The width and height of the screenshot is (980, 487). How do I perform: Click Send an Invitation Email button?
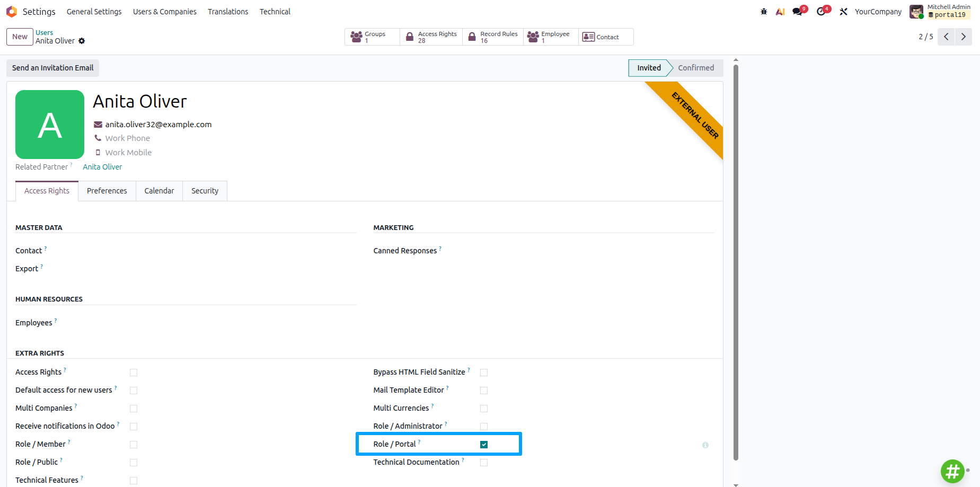click(53, 68)
